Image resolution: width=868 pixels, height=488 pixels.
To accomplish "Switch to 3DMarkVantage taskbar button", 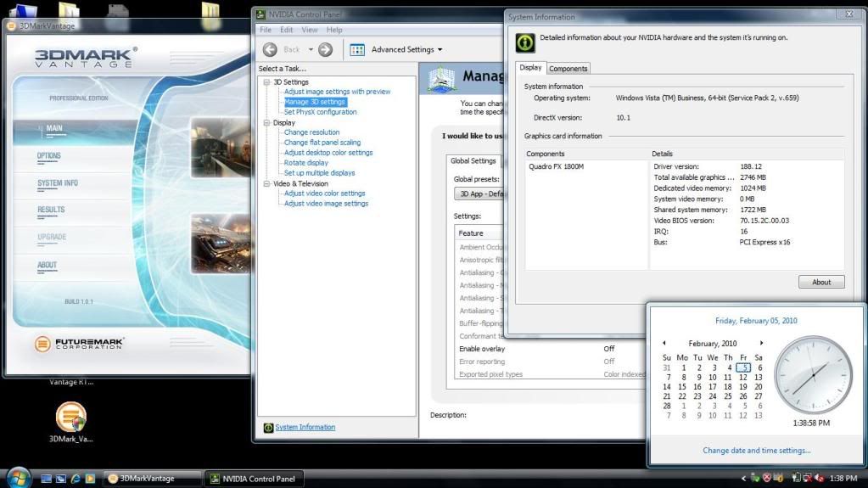I will tap(152, 479).
